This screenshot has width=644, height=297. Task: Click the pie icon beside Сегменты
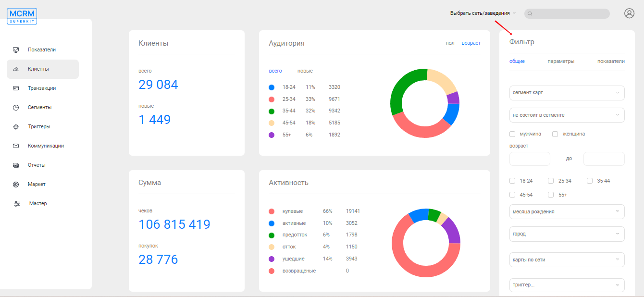[16, 107]
